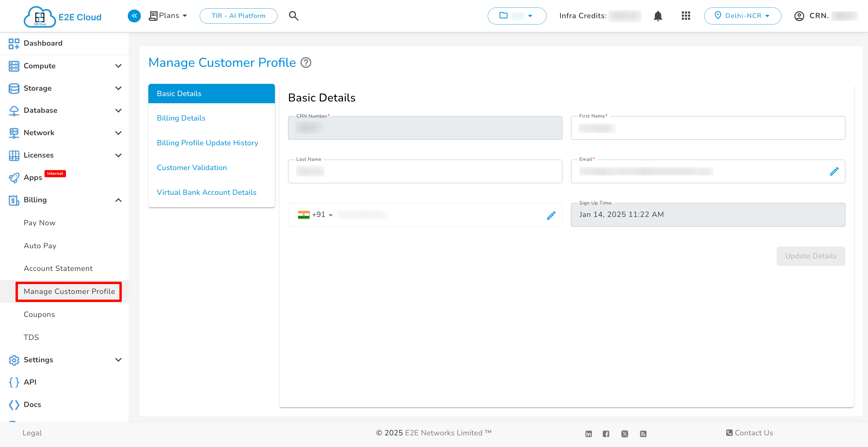
Task: Click the Last Name input field
Action: tap(425, 172)
